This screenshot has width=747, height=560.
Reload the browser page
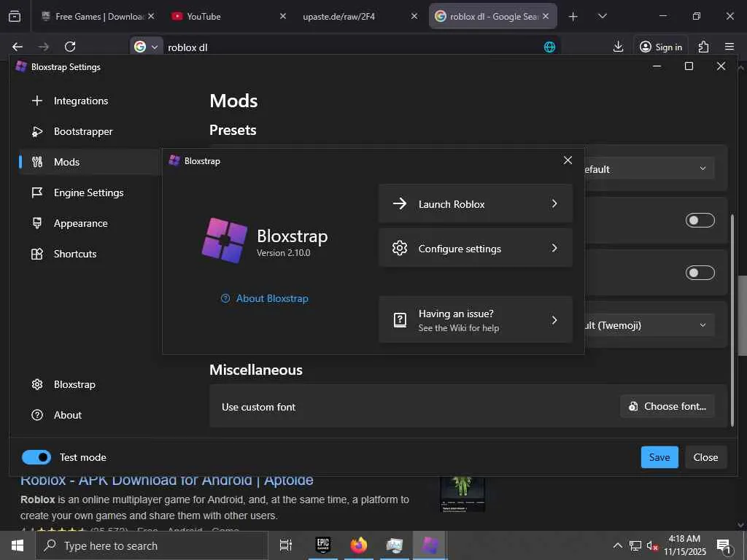pyautogui.click(x=70, y=47)
